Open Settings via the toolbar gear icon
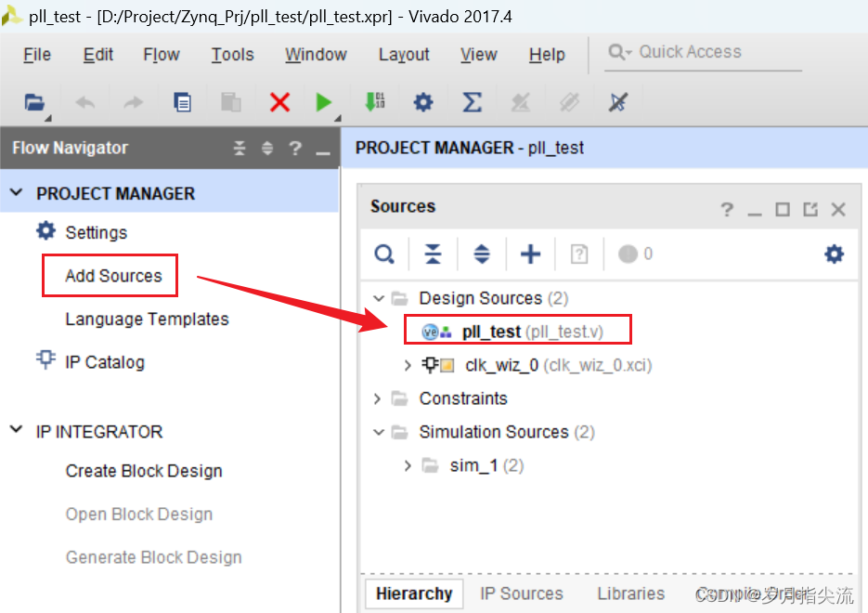Image resolution: width=868 pixels, height=613 pixels. tap(423, 102)
